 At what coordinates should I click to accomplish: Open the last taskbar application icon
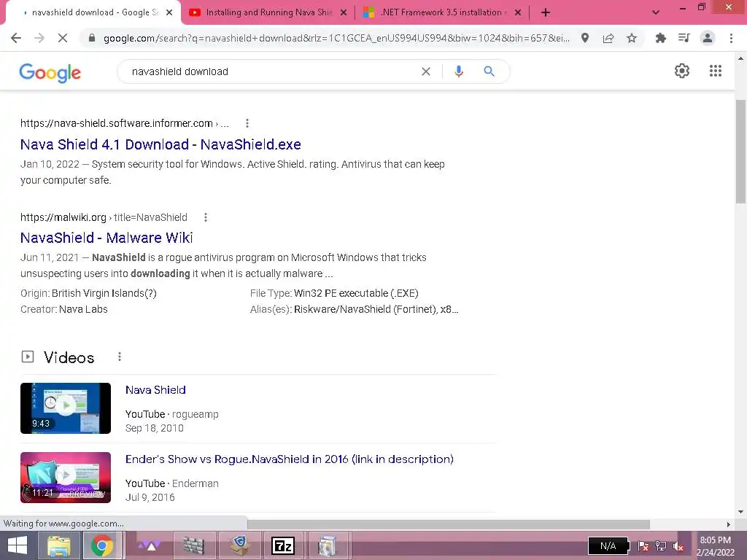(328, 545)
